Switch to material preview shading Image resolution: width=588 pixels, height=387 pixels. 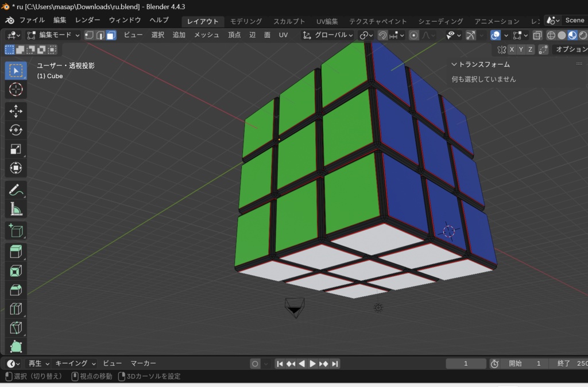point(572,35)
